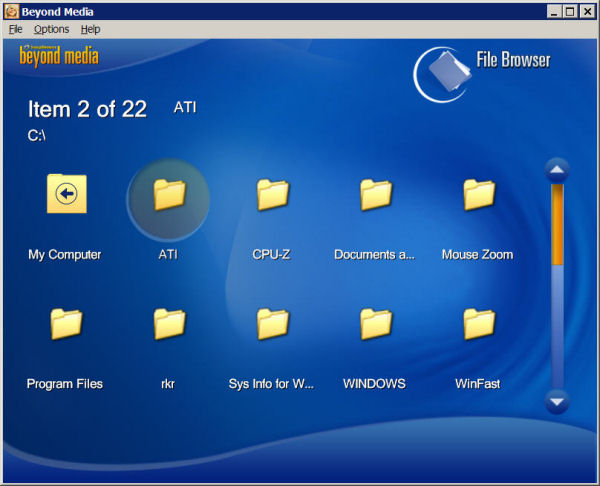This screenshot has width=600, height=486.
Task: Click the orange scrollbar thumb
Action: [x=557, y=225]
